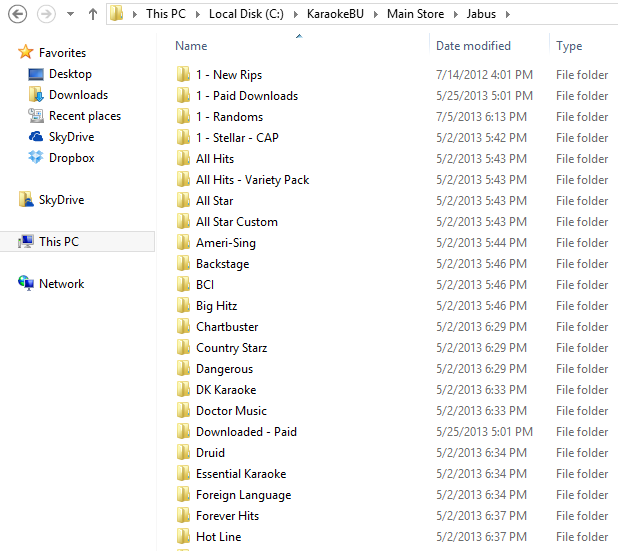The width and height of the screenshot is (618, 554).
Task: Click the Back navigation arrow
Action: pyautogui.click(x=17, y=14)
